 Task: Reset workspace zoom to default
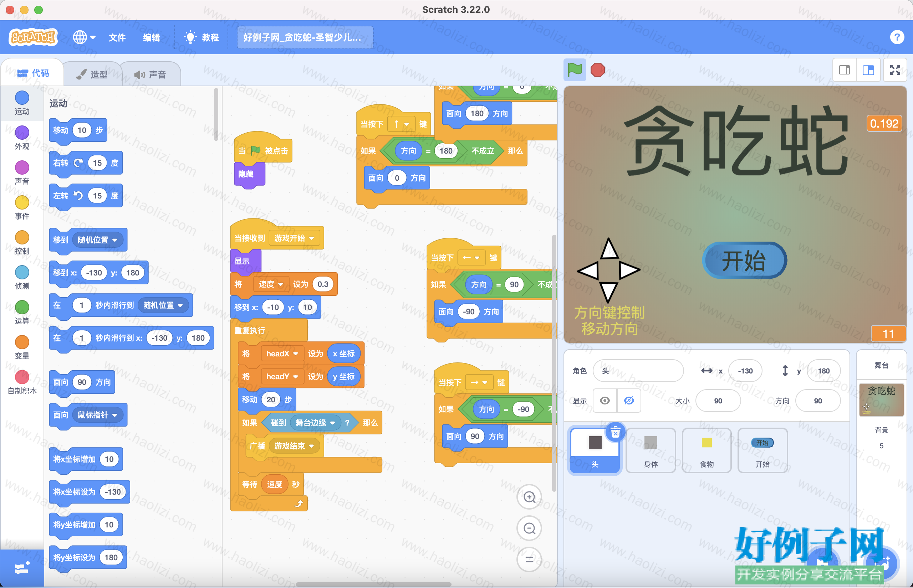coord(529,560)
